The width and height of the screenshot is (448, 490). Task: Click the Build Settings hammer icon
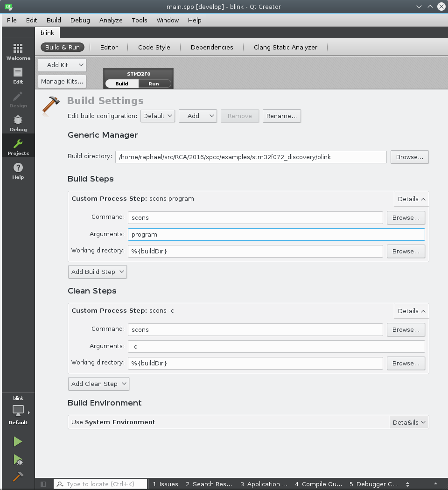(x=50, y=105)
